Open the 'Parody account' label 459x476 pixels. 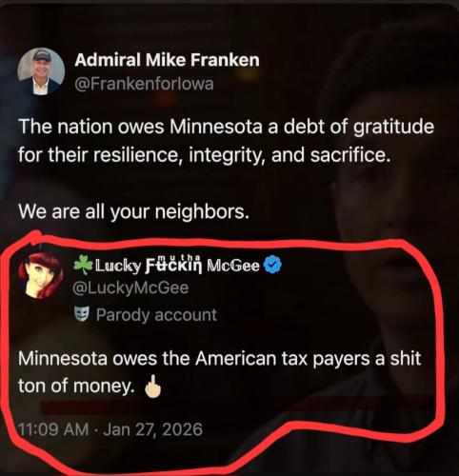point(156,315)
